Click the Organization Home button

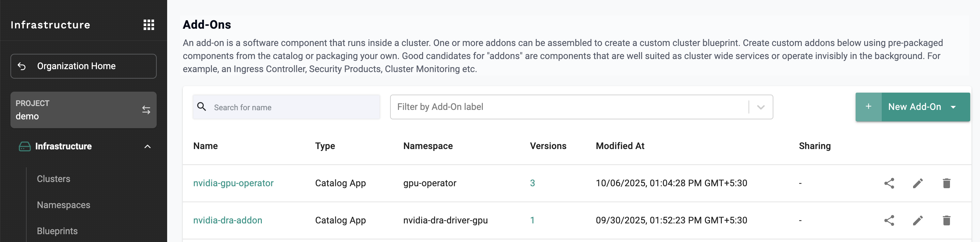(x=83, y=66)
